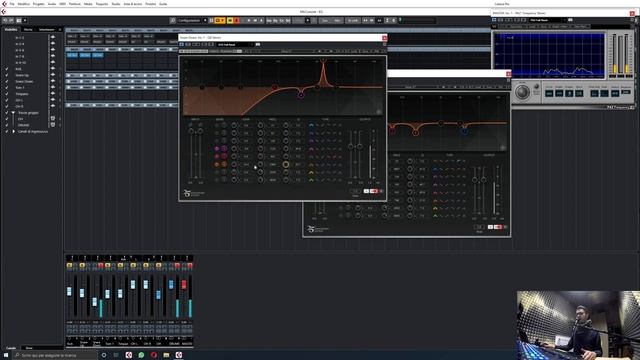Open Task View from the taskbar
640x360 pixels.
pyautogui.click(x=116, y=355)
